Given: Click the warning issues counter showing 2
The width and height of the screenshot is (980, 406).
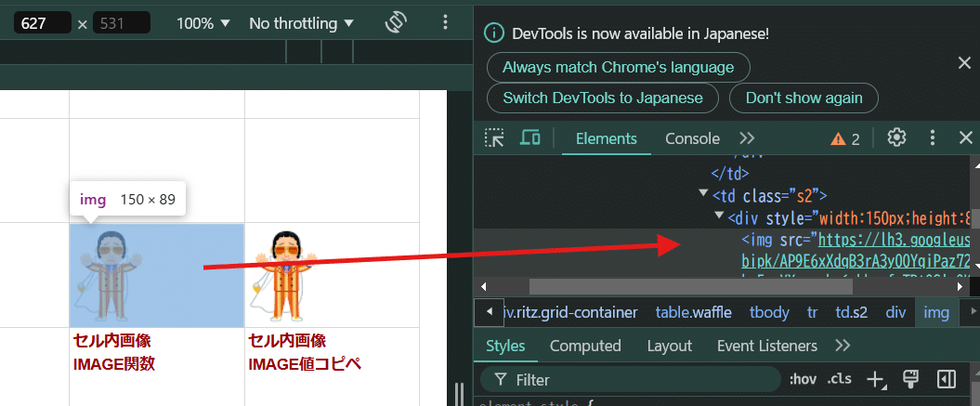Looking at the screenshot, I should pos(845,138).
